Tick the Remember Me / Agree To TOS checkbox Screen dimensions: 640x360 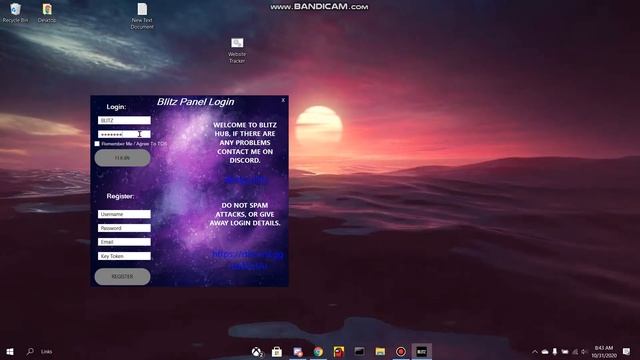pos(97,144)
